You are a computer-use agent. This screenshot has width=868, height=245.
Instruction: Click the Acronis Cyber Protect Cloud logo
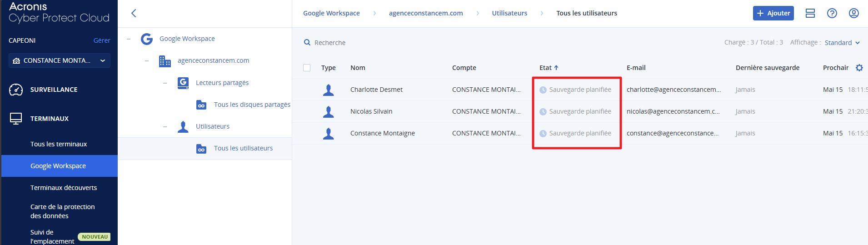pos(59,12)
